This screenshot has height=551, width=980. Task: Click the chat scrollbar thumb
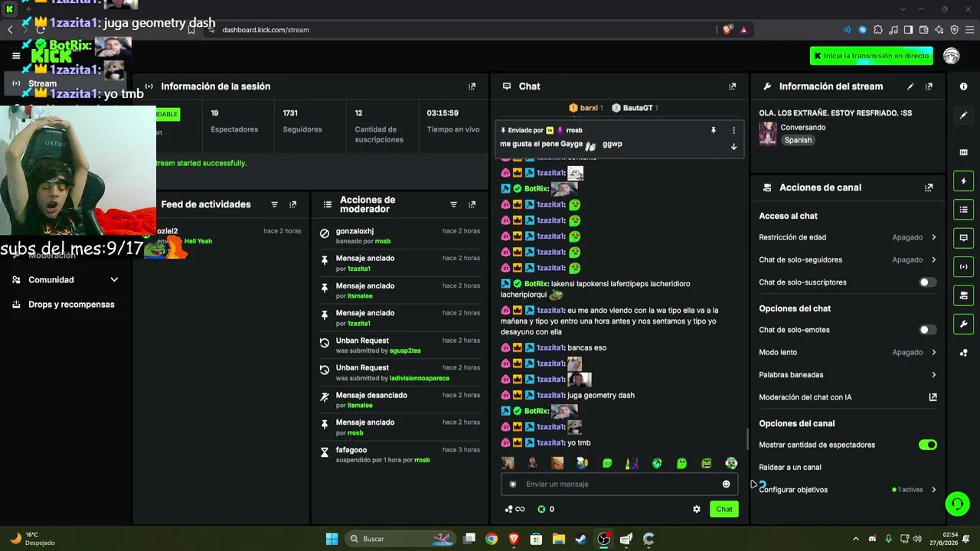(x=748, y=439)
